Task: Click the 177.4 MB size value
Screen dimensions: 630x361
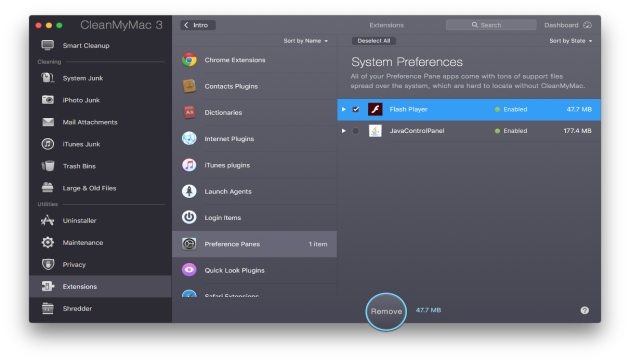Action: tap(577, 131)
